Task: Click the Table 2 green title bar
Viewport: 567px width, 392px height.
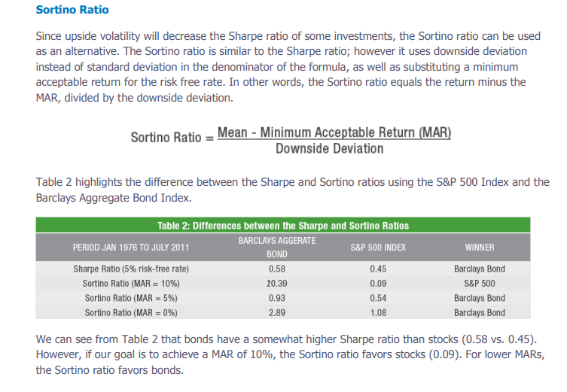Action: (x=283, y=225)
